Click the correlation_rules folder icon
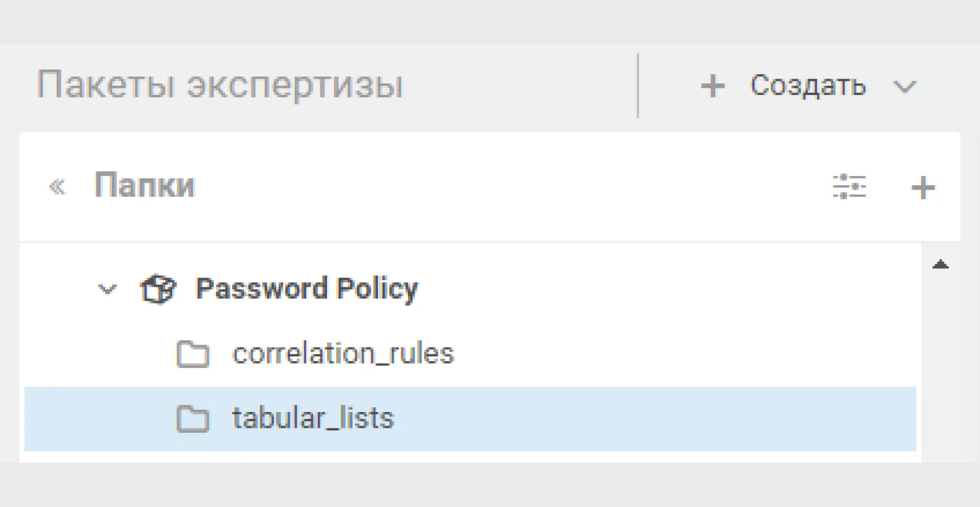Image resolution: width=980 pixels, height=507 pixels. point(193,354)
